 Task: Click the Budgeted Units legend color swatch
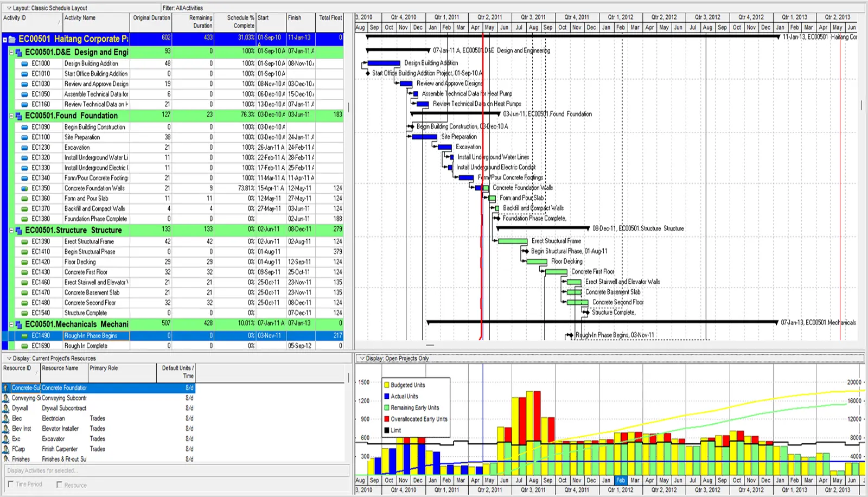point(387,385)
